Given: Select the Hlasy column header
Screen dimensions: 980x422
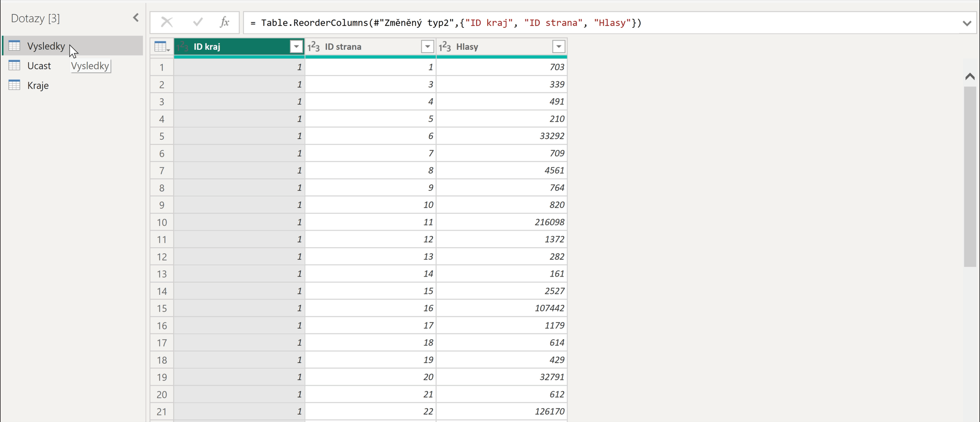Looking at the screenshot, I should coord(501,47).
